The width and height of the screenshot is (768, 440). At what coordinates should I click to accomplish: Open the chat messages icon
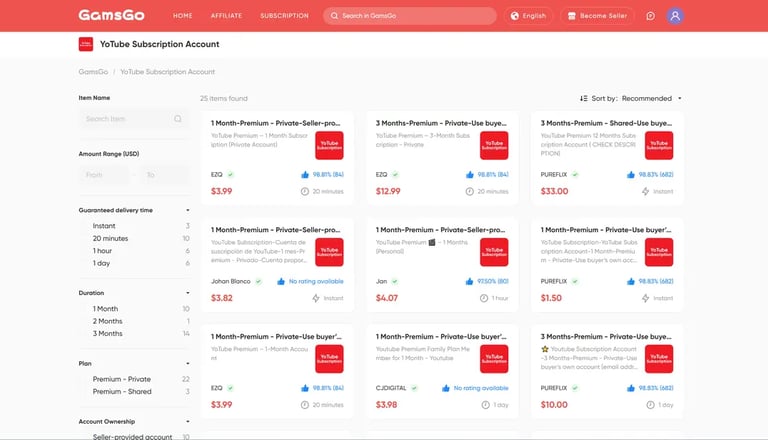[x=650, y=16]
